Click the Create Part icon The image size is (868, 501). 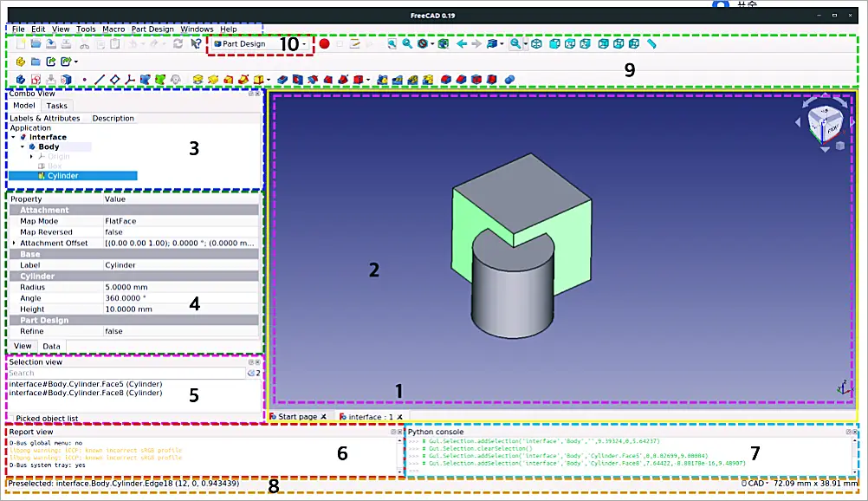tap(21, 62)
